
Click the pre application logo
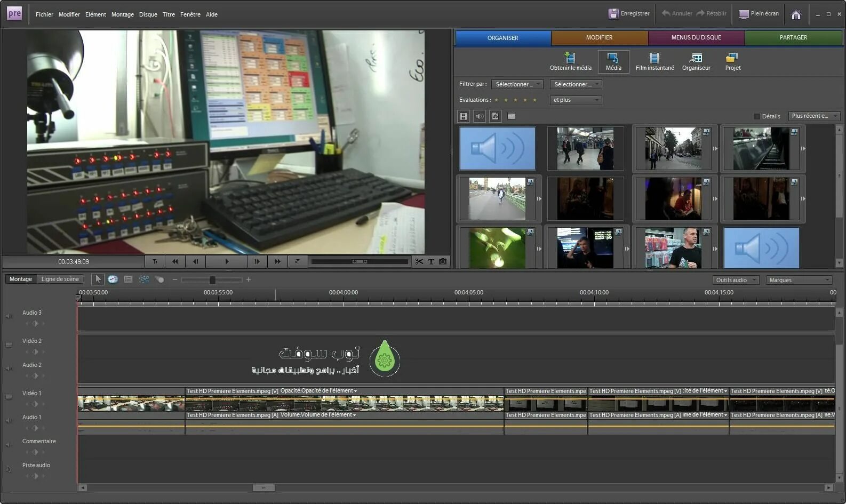tap(14, 14)
